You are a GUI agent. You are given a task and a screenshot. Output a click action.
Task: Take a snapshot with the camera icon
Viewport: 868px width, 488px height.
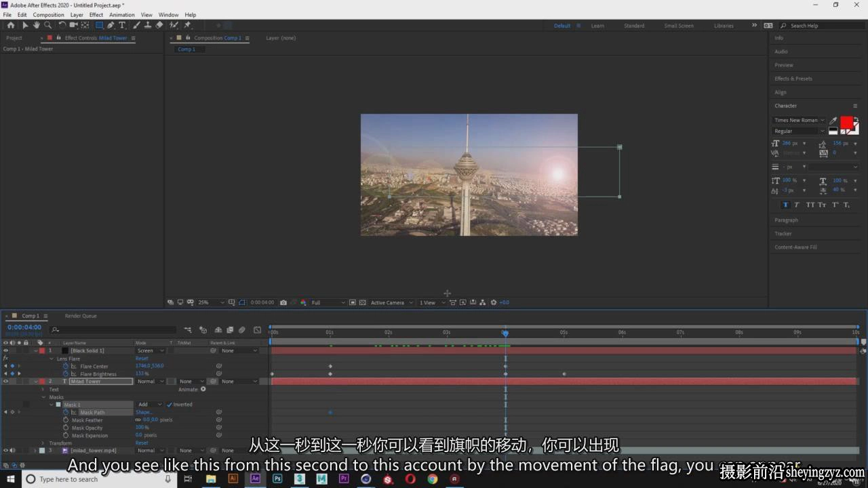click(x=283, y=302)
